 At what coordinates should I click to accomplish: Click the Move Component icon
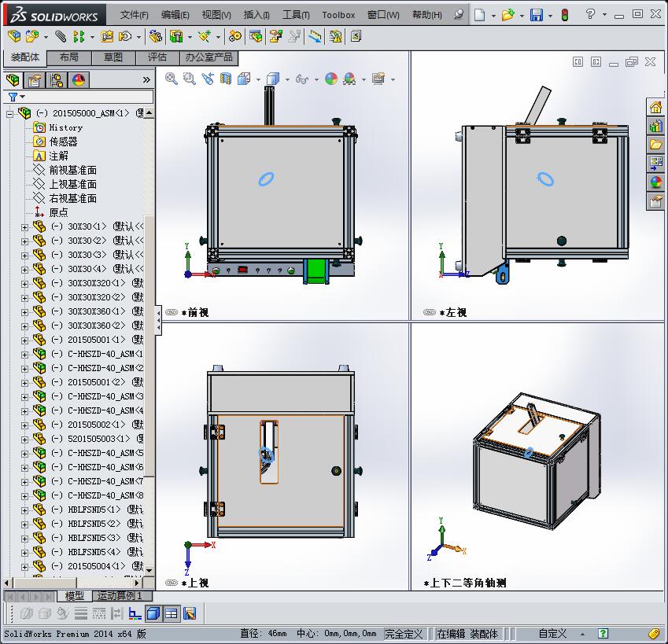pyautogui.click(x=125, y=37)
